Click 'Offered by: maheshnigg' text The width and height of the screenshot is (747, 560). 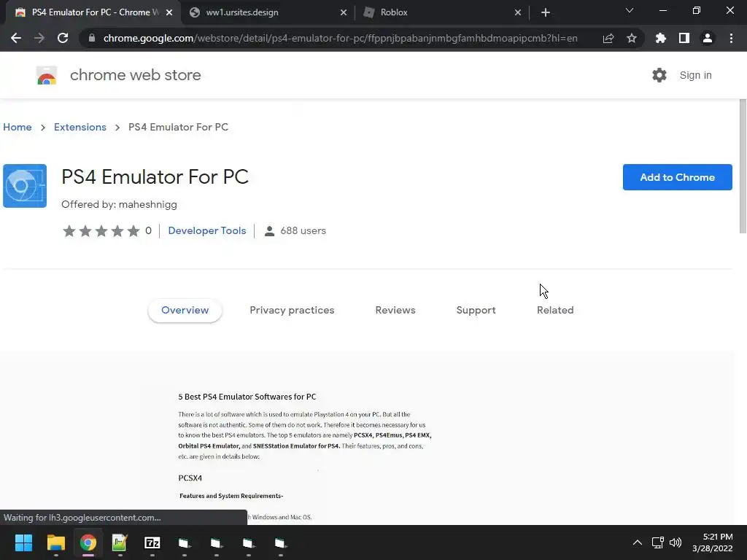click(x=119, y=204)
